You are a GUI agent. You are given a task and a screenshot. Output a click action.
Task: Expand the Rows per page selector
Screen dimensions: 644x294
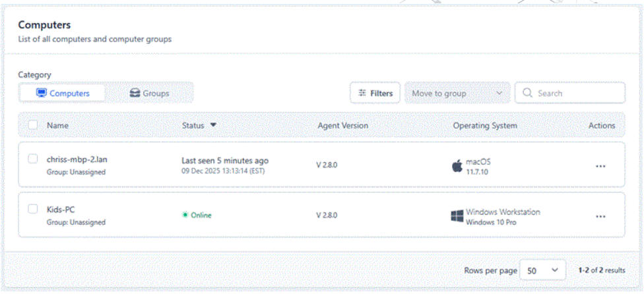(x=542, y=270)
